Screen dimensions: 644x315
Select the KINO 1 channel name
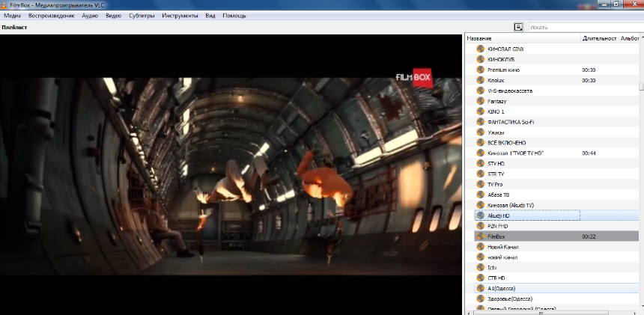[x=496, y=111]
